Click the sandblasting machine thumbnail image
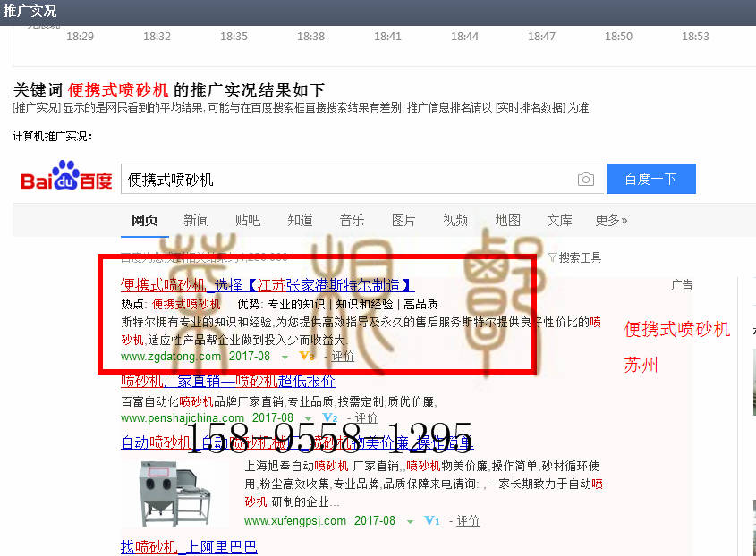Screen dimensions: 756x556 tap(175, 493)
